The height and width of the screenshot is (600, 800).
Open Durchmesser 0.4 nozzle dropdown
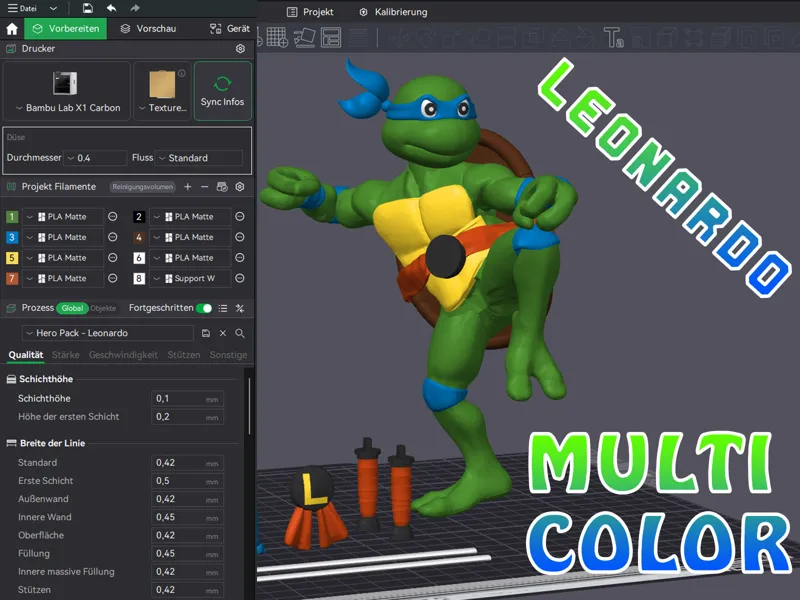[95, 158]
